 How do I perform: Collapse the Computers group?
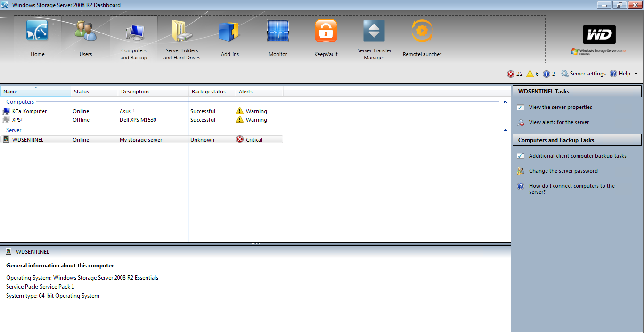coord(505,102)
